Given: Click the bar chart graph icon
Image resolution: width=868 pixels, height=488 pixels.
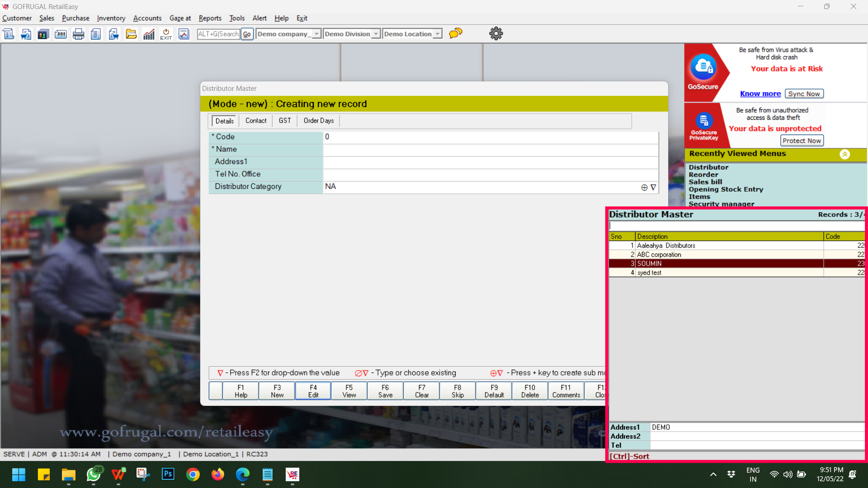Looking at the screenshot, I should [x=149, y=34].
